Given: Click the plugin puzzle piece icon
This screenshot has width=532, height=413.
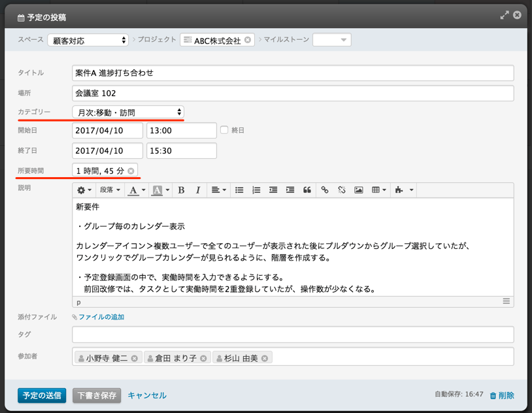Looking at the screenshot, I should click(399, 190).
